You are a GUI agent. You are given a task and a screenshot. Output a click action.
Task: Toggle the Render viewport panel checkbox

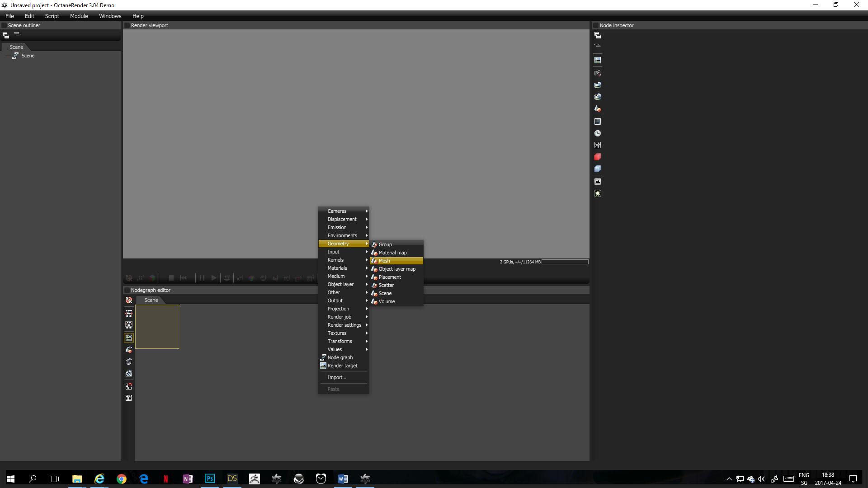click(x=127, y=25)
